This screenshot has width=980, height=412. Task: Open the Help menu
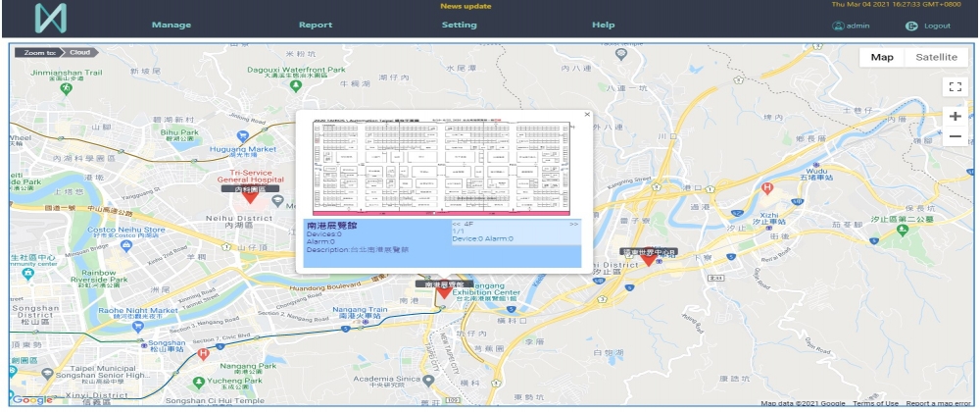604,25
